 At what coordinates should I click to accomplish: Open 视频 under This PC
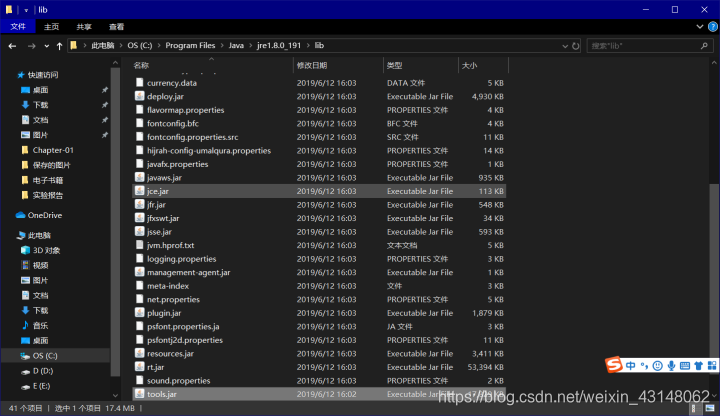[x=40, y=265]
